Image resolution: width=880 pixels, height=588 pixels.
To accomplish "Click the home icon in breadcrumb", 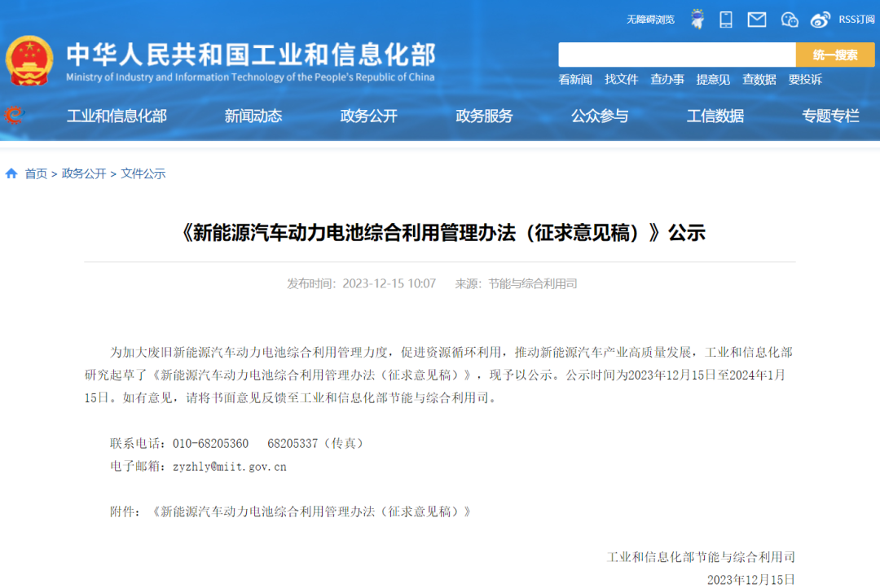I will [11, 173].
